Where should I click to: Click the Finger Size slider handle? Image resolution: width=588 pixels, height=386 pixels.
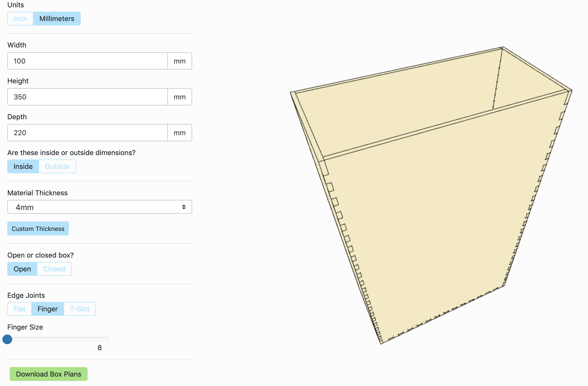[7, 339]
